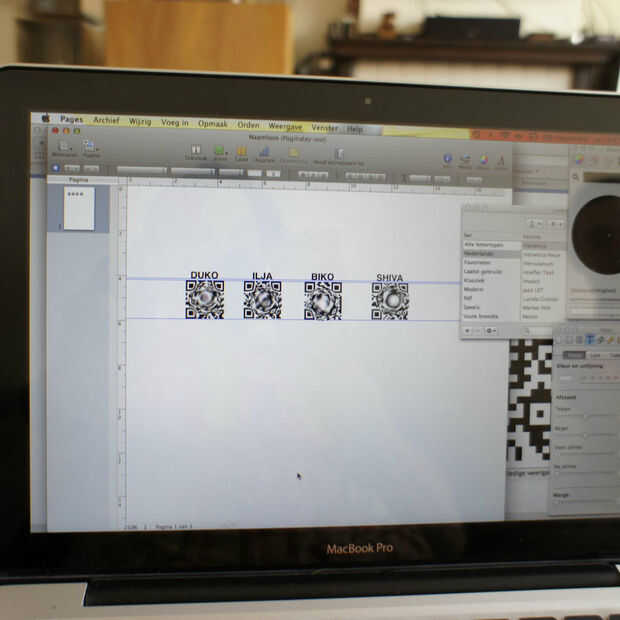
Task: Open the typeface style dropdown in format bar
Action: [193, 172]
